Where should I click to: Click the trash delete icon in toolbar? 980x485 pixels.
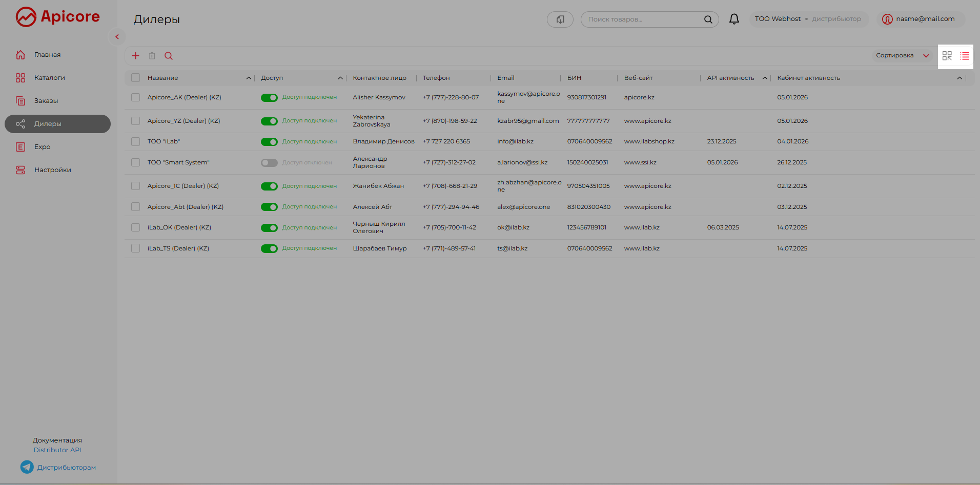152,56
